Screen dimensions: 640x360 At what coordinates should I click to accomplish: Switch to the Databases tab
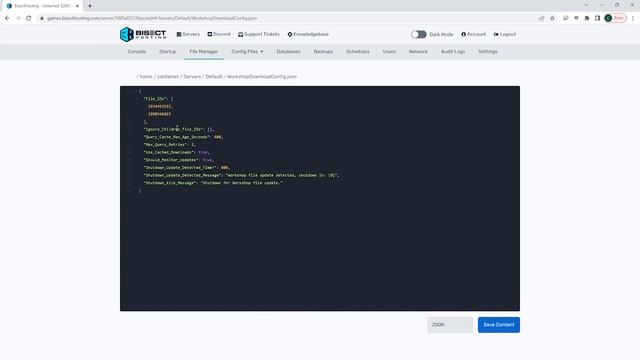(289, 51)
